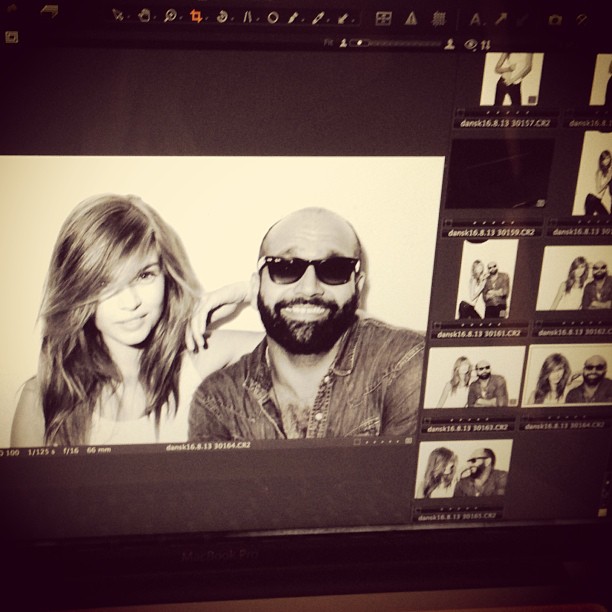Click the camera icon in top toolbar
612x612 pixels.
tap(555, 19)
